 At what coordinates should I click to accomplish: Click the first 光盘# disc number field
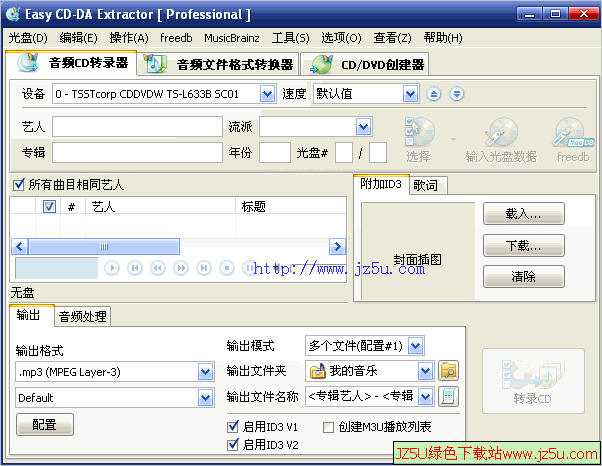point(344,152)
